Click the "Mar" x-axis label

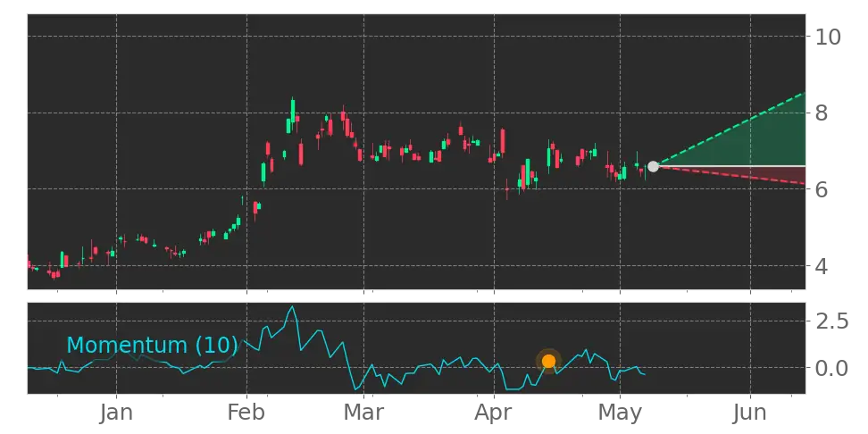coord(363,413)
